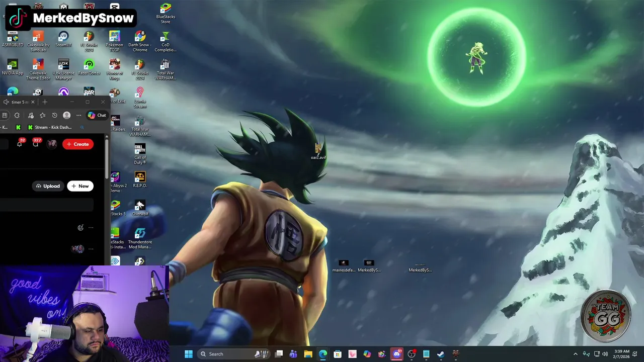
Task: Switch to Edge on the taskbar
Action: click(x=323, y=354)
